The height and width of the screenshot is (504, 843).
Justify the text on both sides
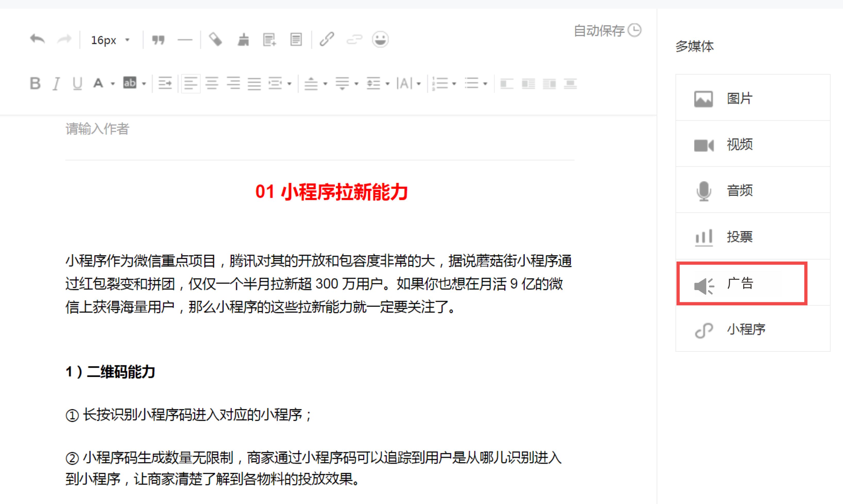[x=254, y=84]
